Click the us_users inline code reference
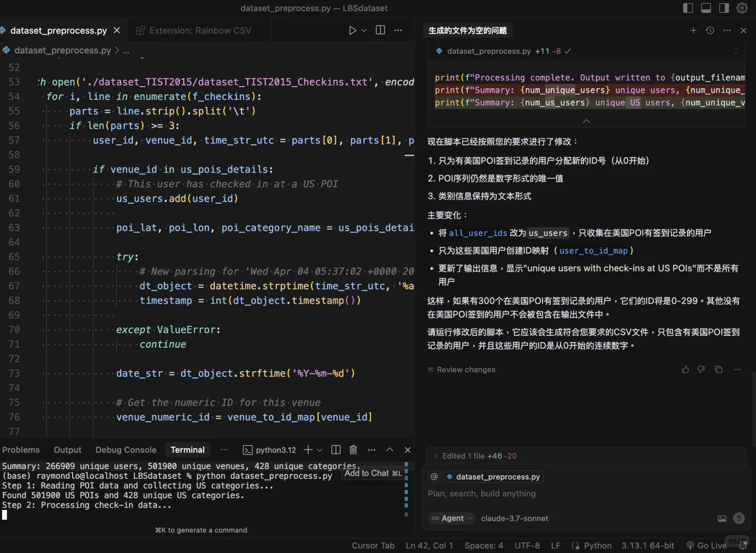This screenshot has width=756, height=553. click(548, 233)
